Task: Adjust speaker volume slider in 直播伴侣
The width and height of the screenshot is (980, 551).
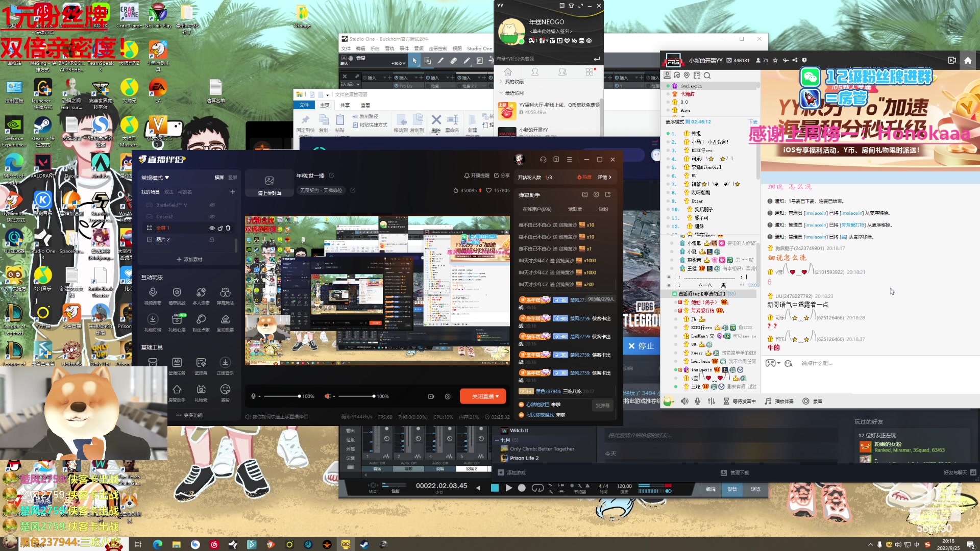Action: click(x=356, y=396)
